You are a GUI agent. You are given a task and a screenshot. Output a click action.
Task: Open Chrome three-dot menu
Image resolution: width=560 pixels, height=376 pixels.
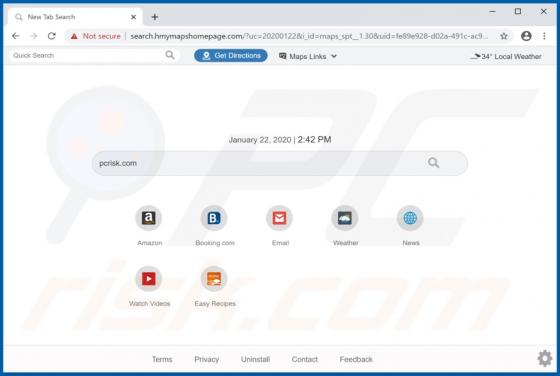pos(544,36)
